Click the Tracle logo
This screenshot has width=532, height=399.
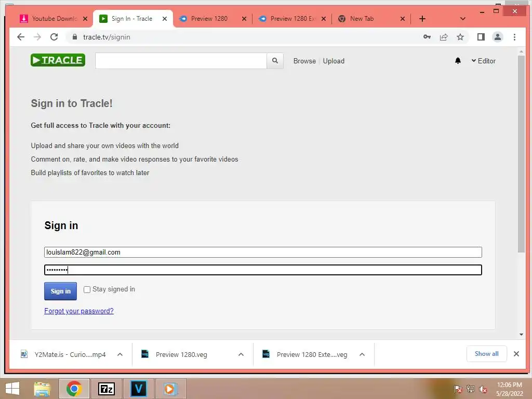click(58, 60)
